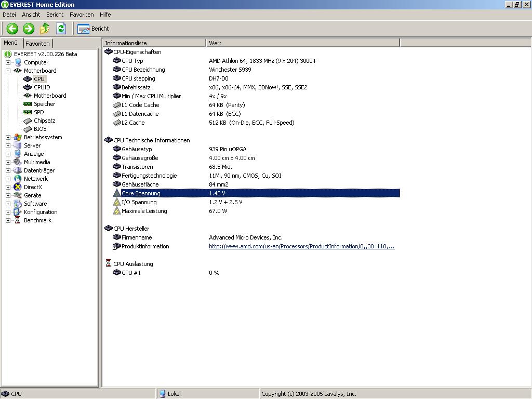Select the I/O Spannung row
The height and width of the screenshot is (399, 532).
click(x=251, y=202)
